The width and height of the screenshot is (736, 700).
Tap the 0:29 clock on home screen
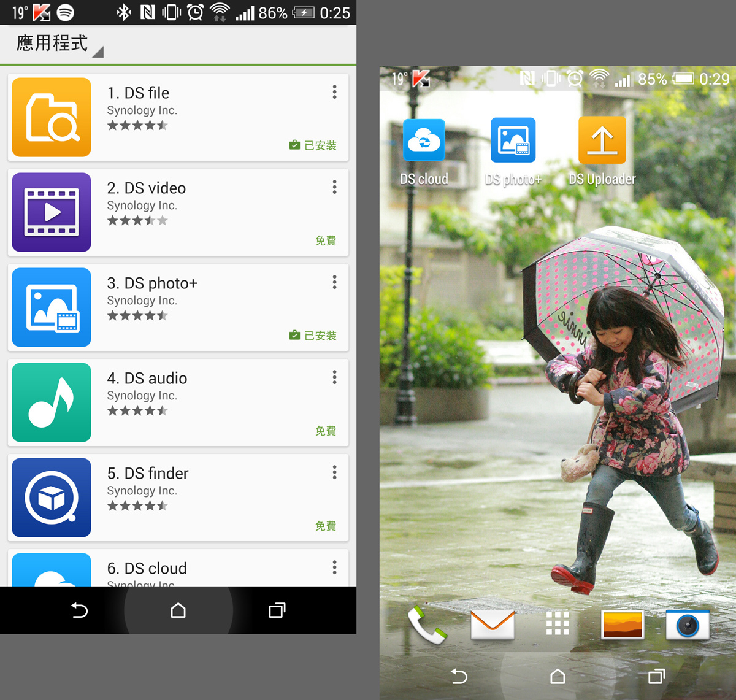pos(714,79)
